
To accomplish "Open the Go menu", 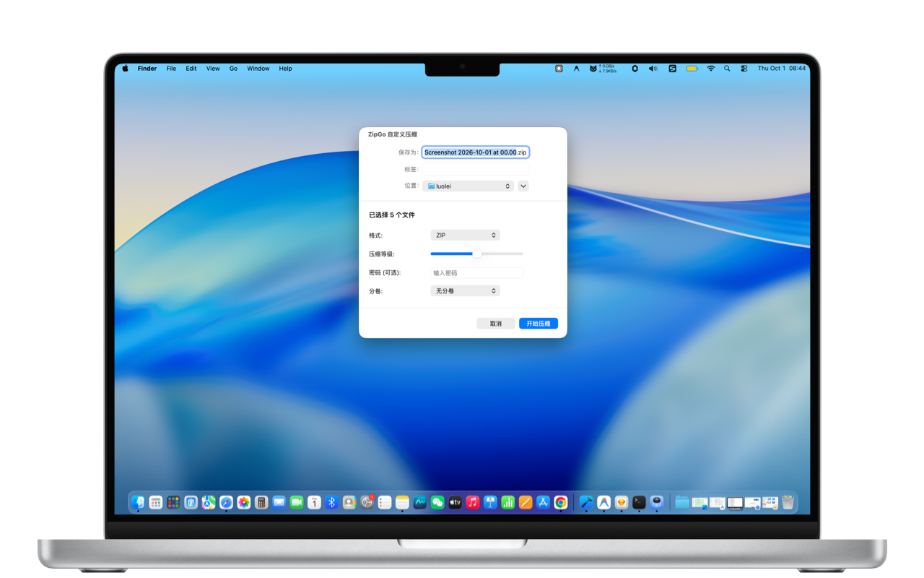I will [x=233, y=69].
